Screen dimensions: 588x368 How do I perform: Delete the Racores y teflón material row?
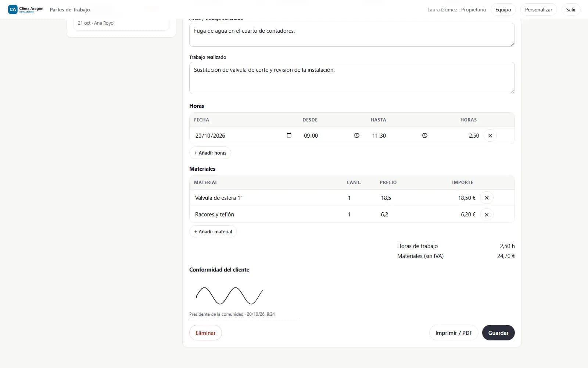point(487,215)
